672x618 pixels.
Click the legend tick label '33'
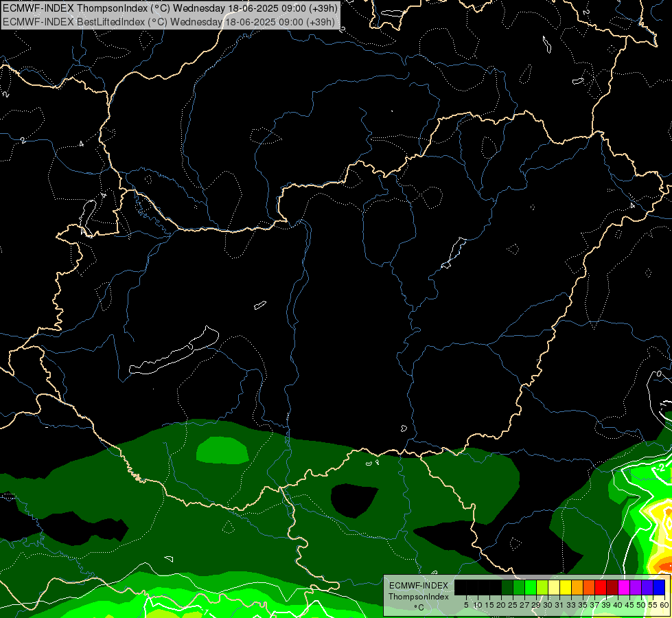tap(571, 605)
